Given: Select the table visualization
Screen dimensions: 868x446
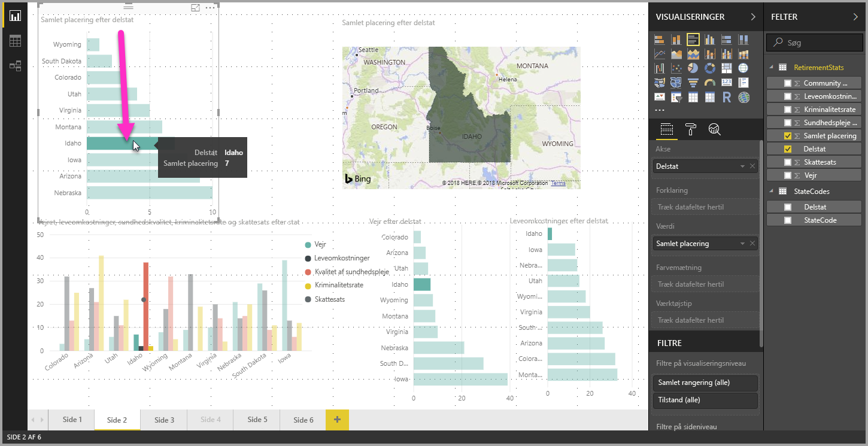Looking at the screenshot, I should point(693,97).
